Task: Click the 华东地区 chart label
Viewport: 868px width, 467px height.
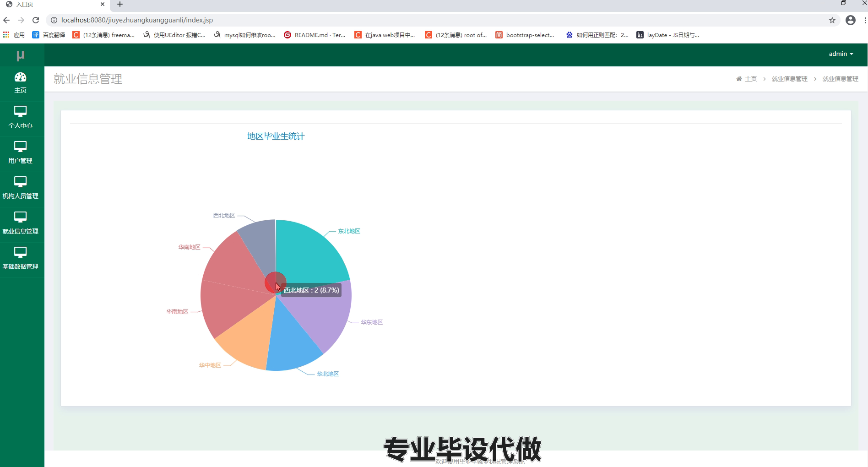Action: tap(371, 322)
